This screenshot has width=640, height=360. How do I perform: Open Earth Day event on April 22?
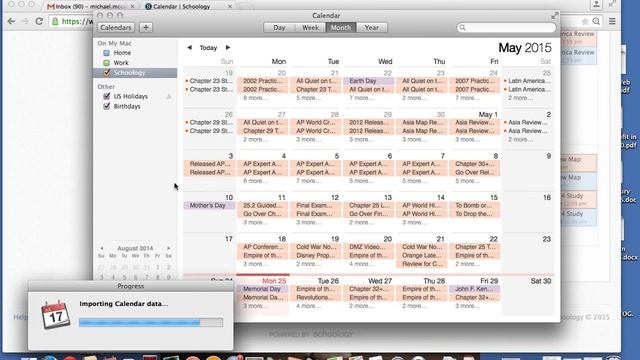369,81
